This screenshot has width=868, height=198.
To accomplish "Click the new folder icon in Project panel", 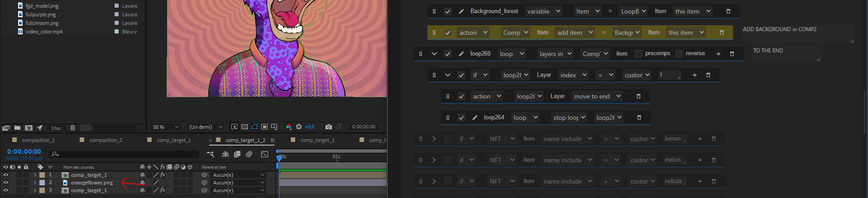I will 17,128.
